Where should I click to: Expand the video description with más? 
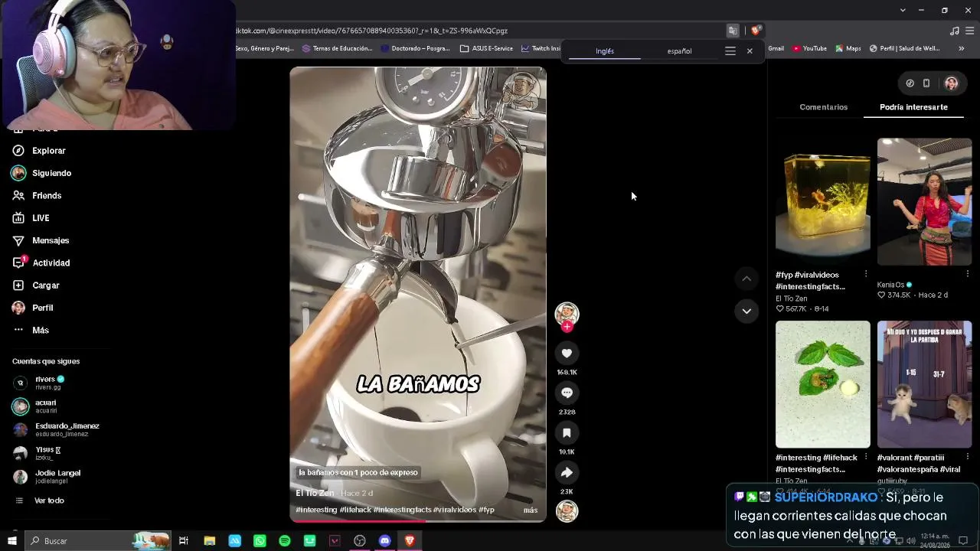point(531,510)
